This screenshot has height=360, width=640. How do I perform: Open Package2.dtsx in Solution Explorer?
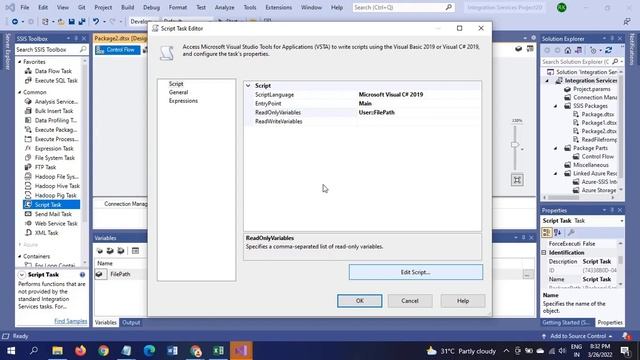click(599, 131)
